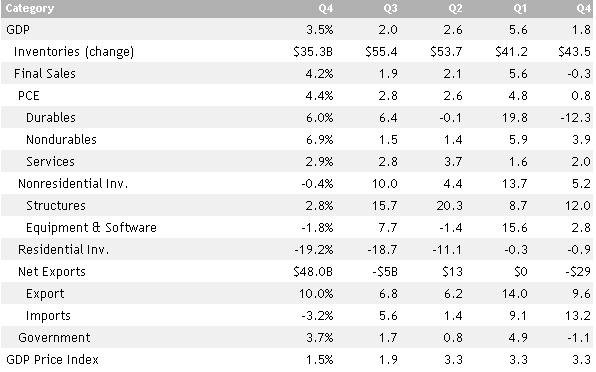Select the Structures row label

tap(55, 206)
